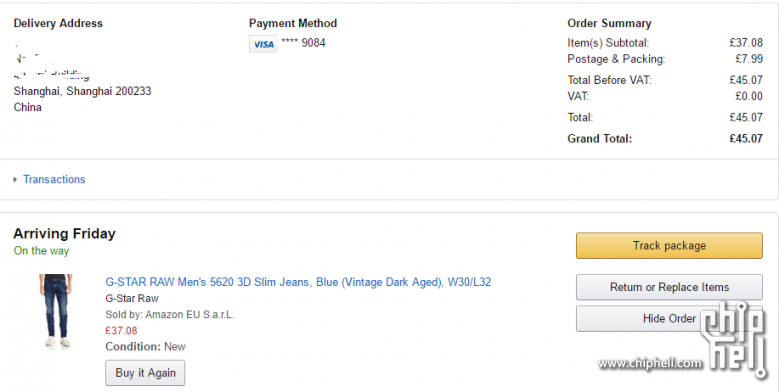This screenshot has width=779, height=392.
Task: Click the Track package button
Action: click(669, 245)
